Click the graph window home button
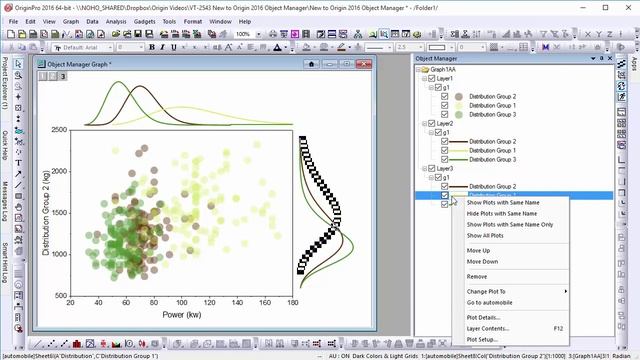The width and height of the screenshot is (640, 360). (311, 64)
